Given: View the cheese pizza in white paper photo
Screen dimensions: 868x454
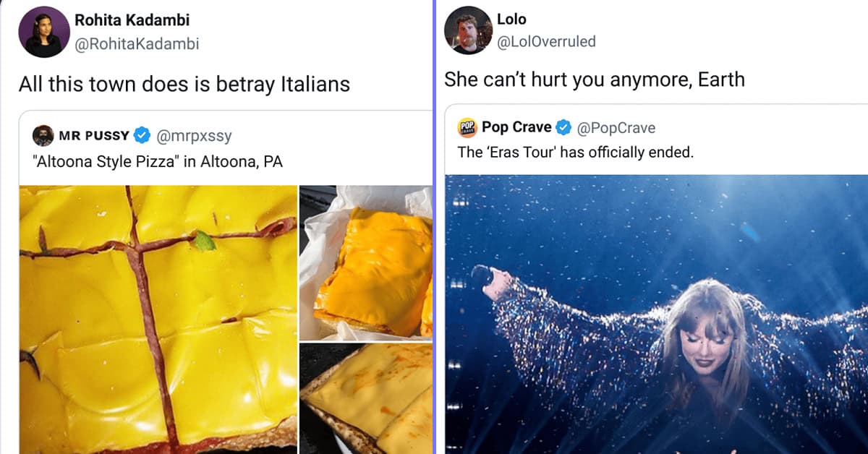Looking at the screenshot, I should coord(366,262).
